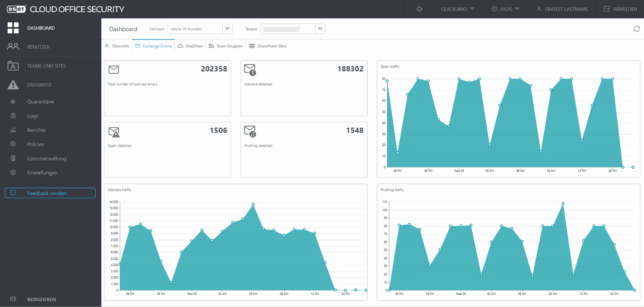Click the 202358 scanned emails value
Screen dimensions: 644x307
coord(214,69)
